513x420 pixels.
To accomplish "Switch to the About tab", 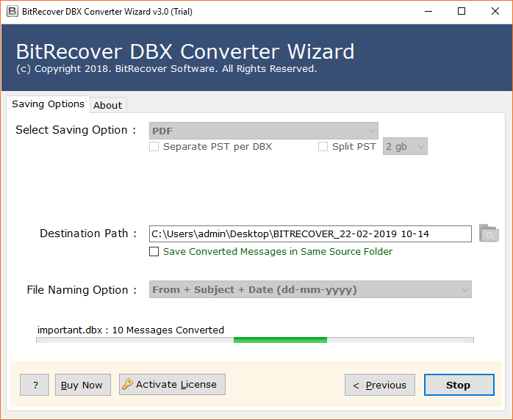I will 108,105.
